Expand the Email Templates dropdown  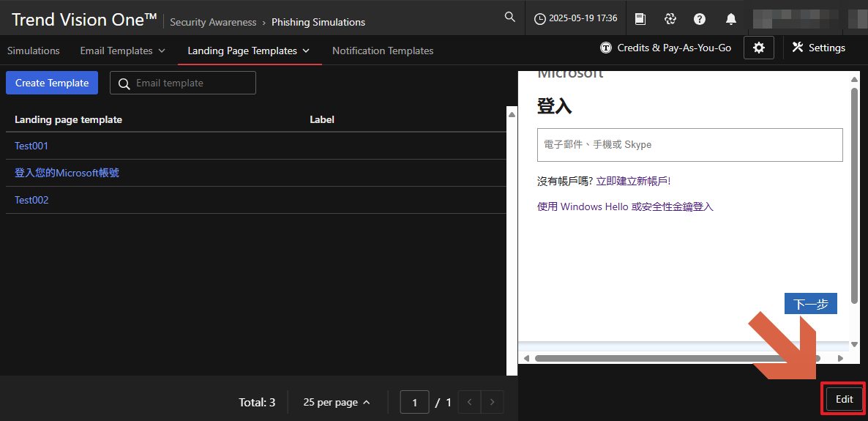pos(162,51)
